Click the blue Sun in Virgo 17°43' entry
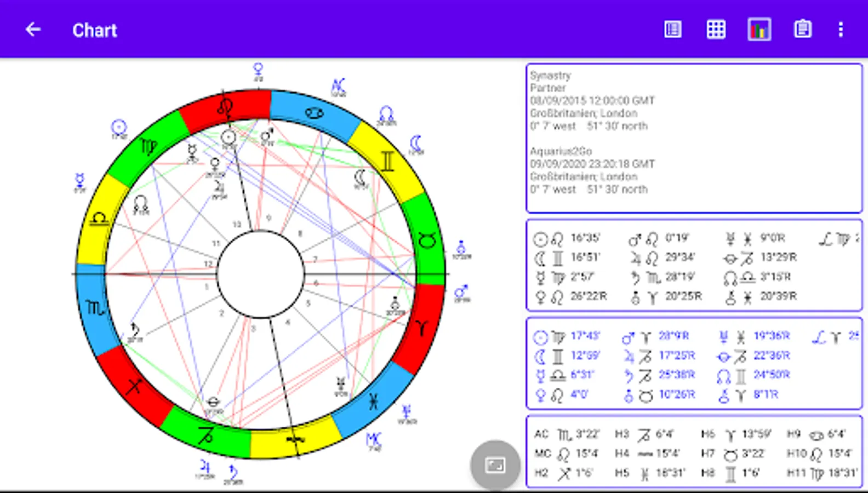The height and width of the screenshot is (493, 868). click(567, 336)
